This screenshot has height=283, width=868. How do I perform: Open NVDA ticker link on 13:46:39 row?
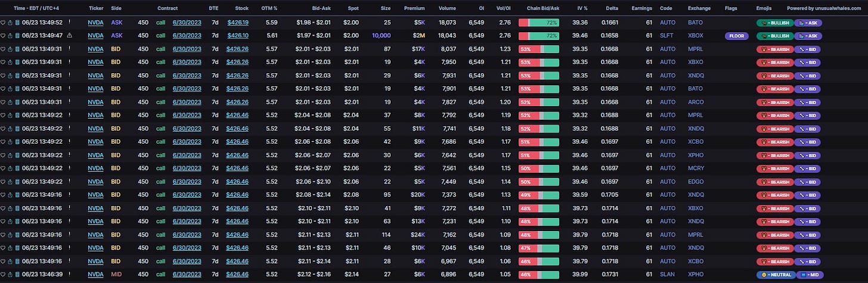click(95, 274)
